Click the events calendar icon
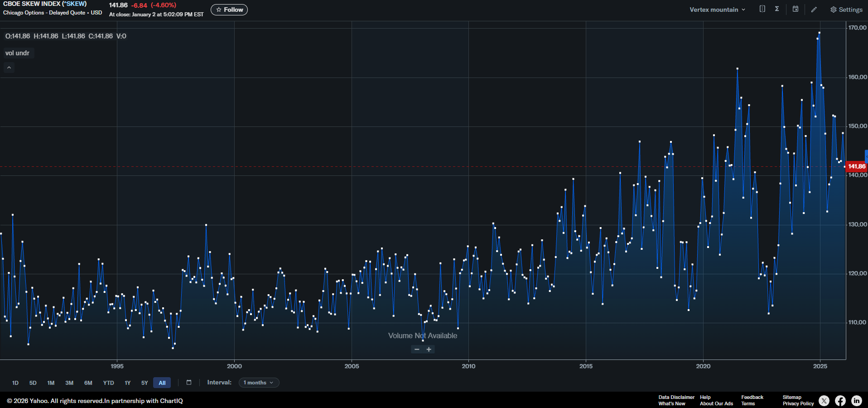 [795, 9]
